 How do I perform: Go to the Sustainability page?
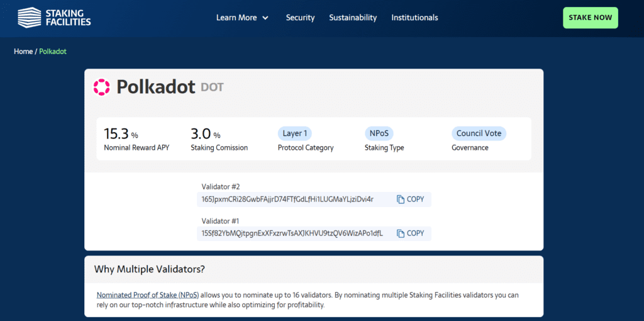coord(353,18)
